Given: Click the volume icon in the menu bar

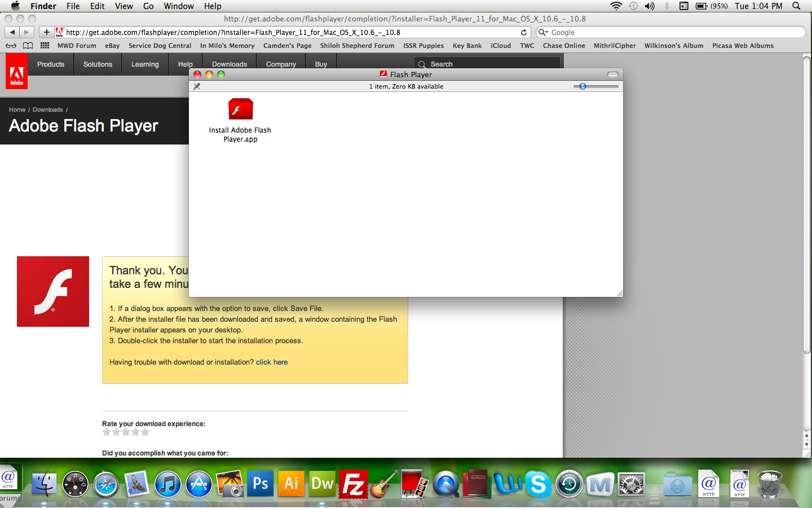Looking at the screenshot, I should (650, 6).
